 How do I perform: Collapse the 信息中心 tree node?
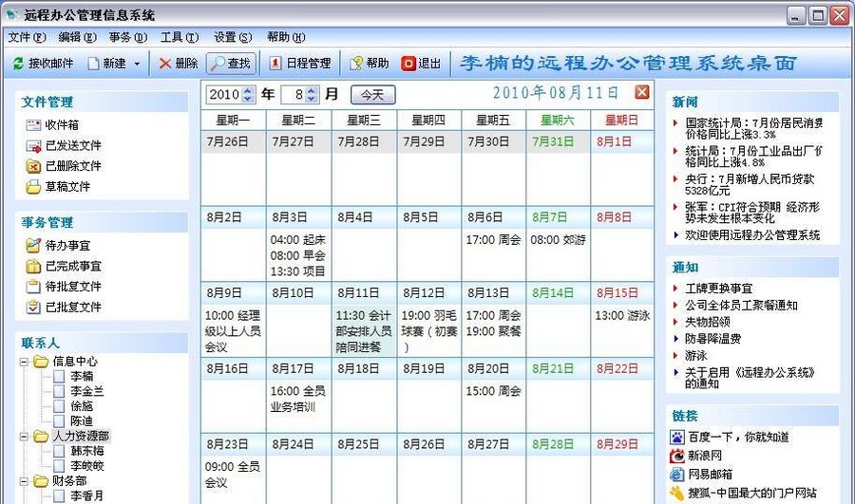click(24, 362)
